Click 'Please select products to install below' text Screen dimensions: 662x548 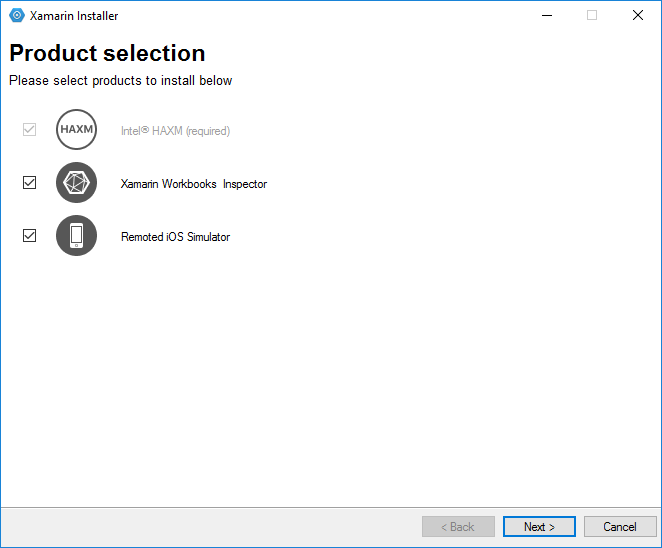[x=121, y=81]
